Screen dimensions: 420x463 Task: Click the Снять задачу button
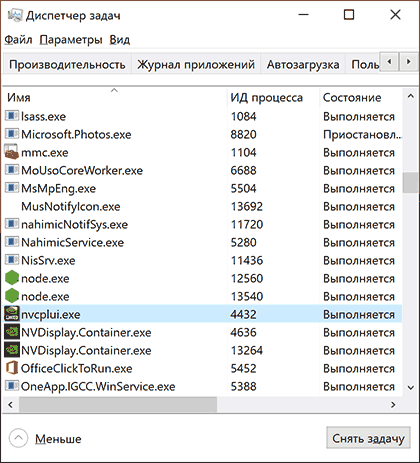coord(368,438)
